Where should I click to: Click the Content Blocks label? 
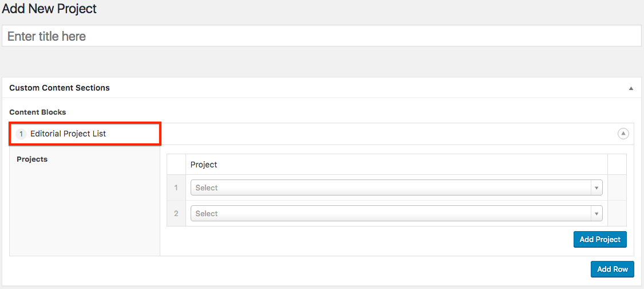[38, 112]
